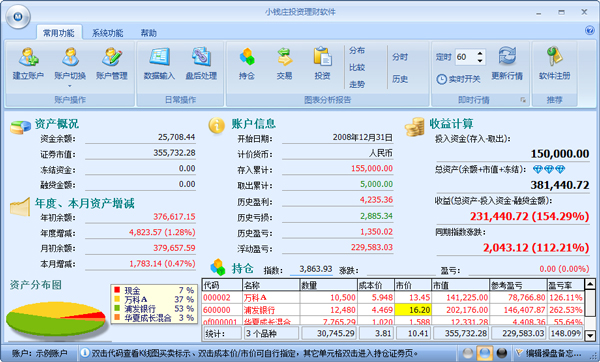Click the 成本价 column header
Image resolution: width=600 pixels, height=362 pixels.
click(x=375, y=285)
